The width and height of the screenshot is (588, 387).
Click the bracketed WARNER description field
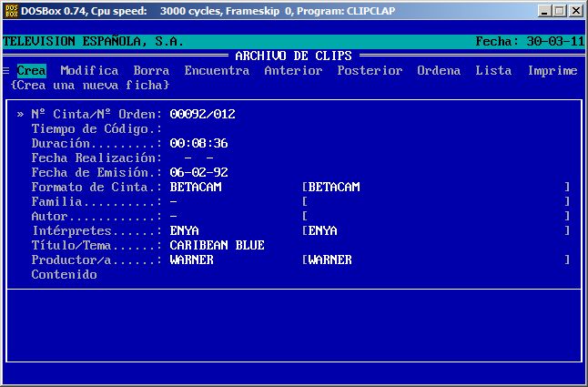click(x=436, y=260)
